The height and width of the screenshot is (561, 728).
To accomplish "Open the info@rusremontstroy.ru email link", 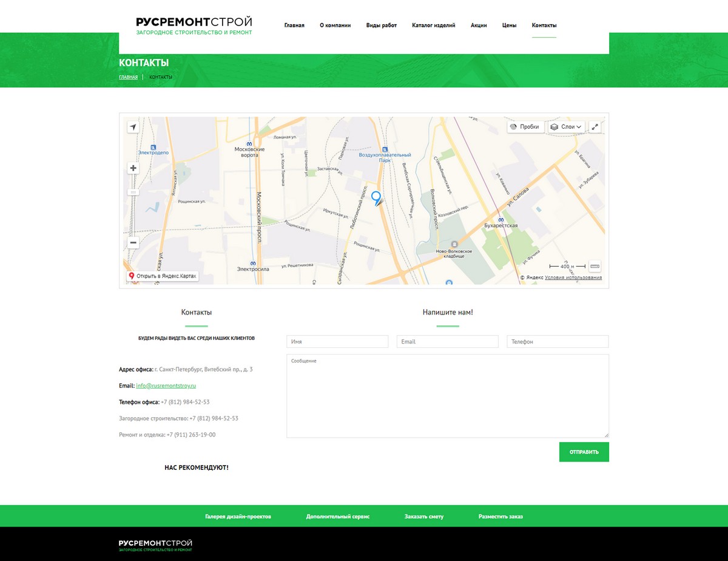I will [166, 386].
